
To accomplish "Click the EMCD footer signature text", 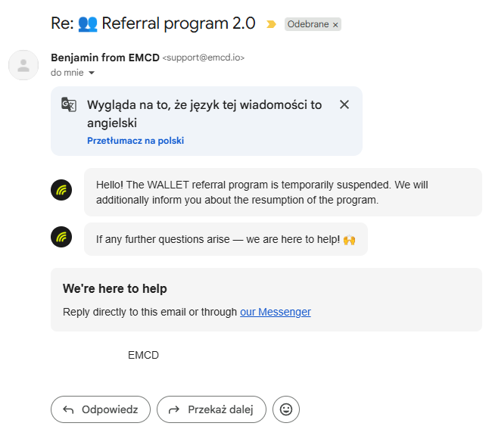I will (x=143, y=355).
